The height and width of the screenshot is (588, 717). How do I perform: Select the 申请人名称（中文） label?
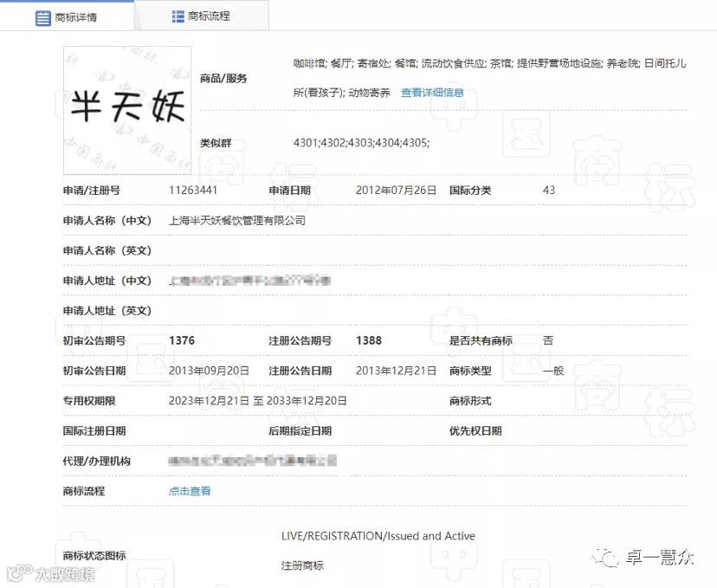pos(107,220)
